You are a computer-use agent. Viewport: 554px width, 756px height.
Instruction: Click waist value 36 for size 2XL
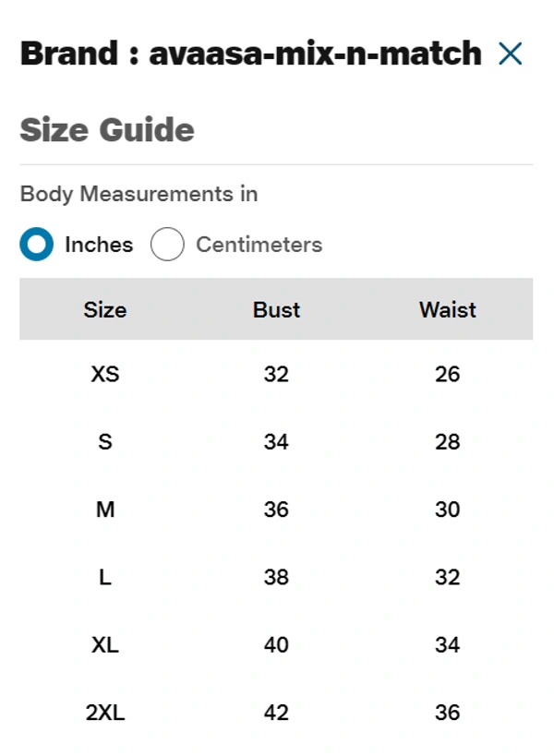click(x=447, y=713)
